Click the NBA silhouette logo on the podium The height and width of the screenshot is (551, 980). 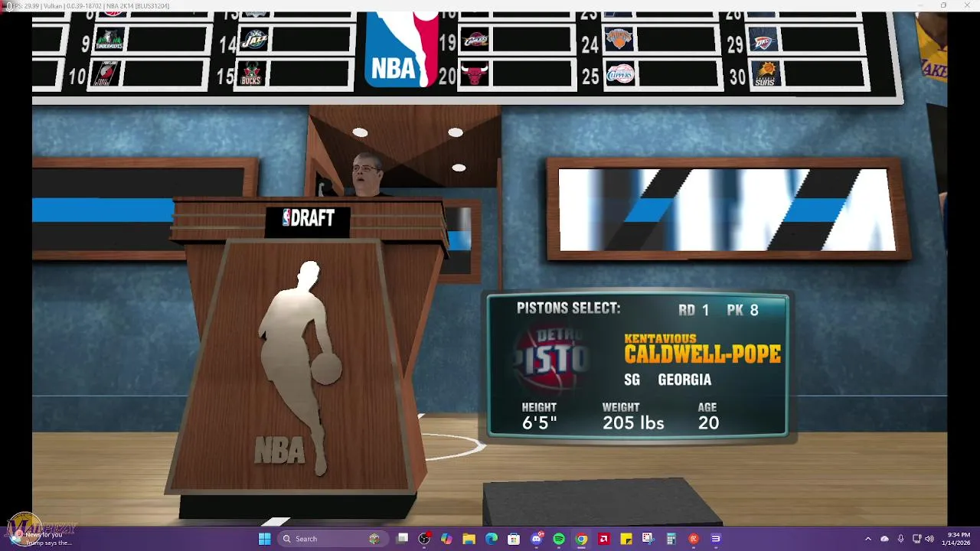(301, 369)
